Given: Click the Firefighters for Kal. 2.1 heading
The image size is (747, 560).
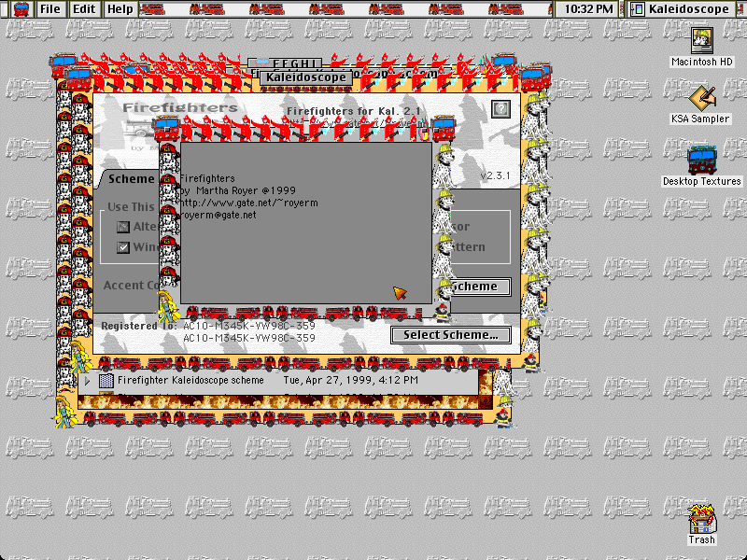Looking at the screenshot, I should point(354,111).
